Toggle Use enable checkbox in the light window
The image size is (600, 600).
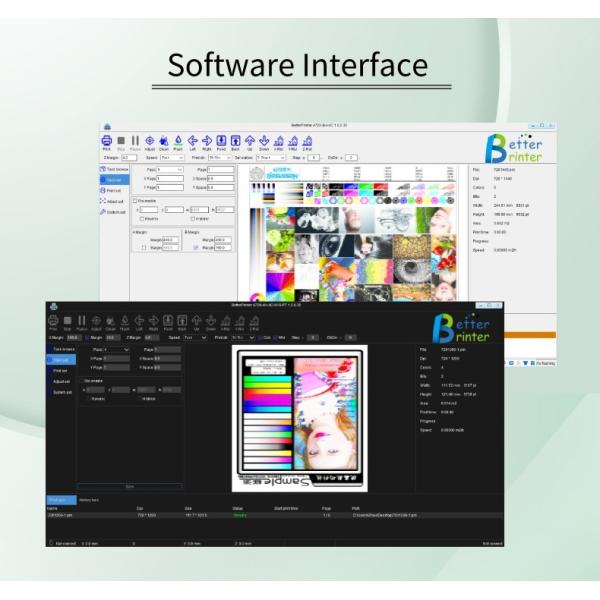136,200
